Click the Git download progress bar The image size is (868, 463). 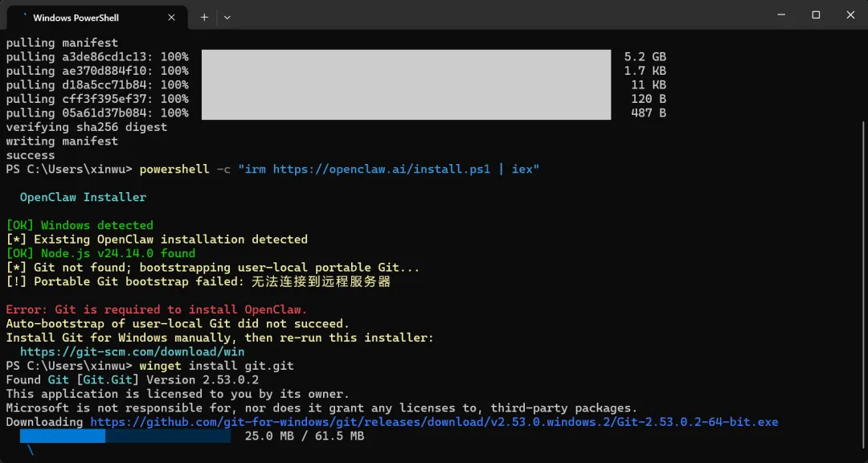click(125, 436)
